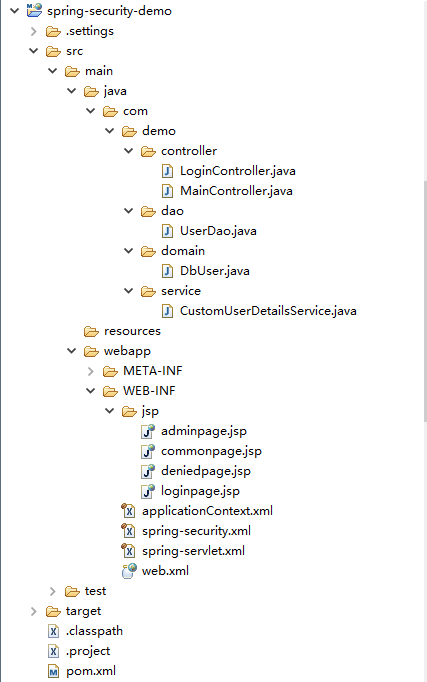Click the pom.xml Maven file icon
This screenshot has height=682, width=427.
click(53, 672)
